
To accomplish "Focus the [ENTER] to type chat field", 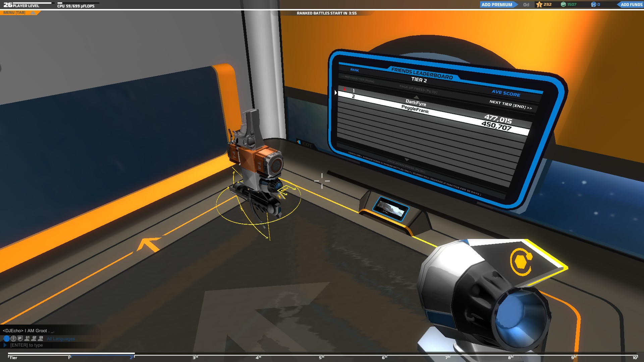I will (x=26, y=345).
